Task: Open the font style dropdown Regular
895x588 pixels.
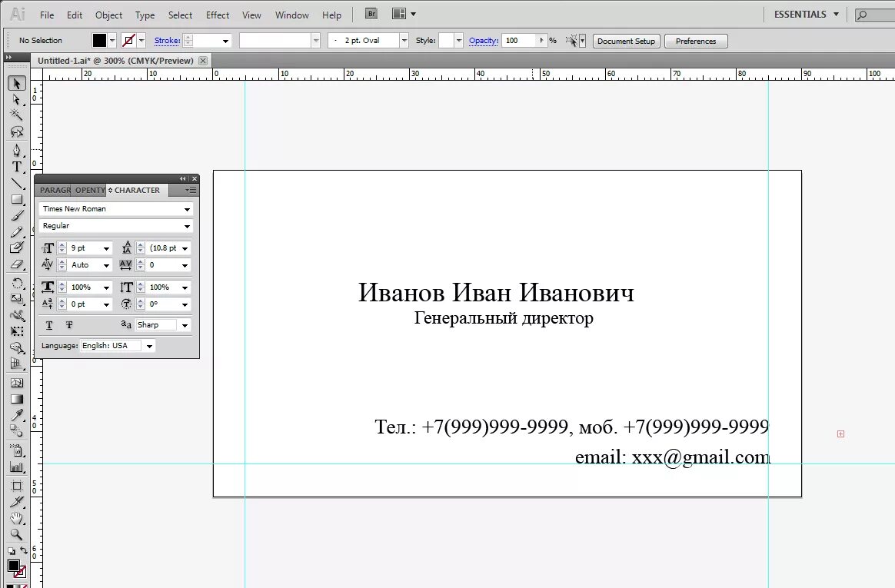Action: pos(187,227)
